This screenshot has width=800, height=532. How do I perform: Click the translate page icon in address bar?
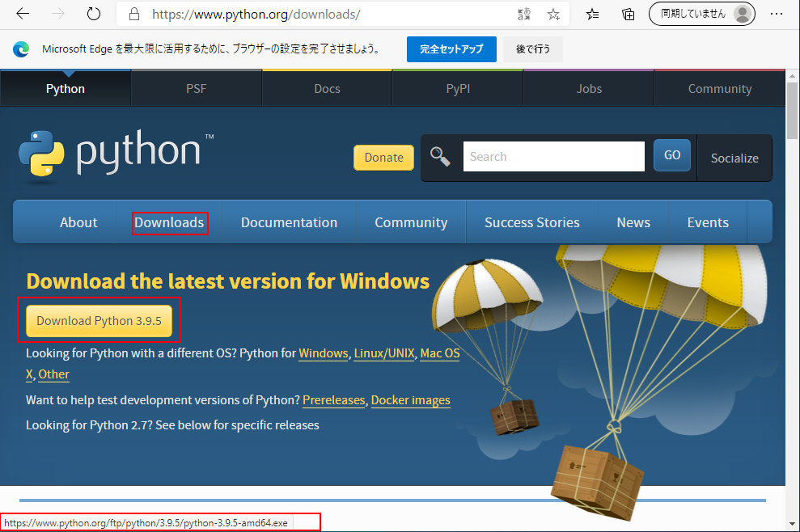pyautogui.click(x=524, y=15)
